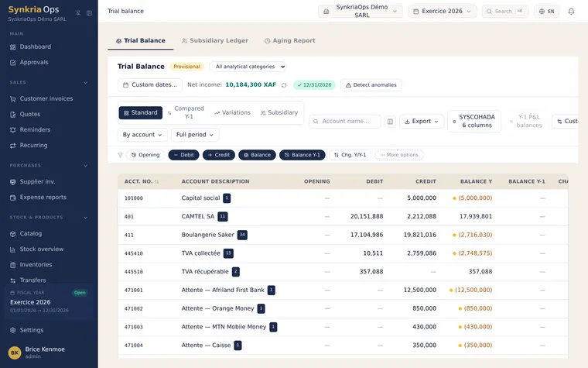Open the By account dropdown
Image resolution: width=588 pixels, height=368 pixels.
142,135
